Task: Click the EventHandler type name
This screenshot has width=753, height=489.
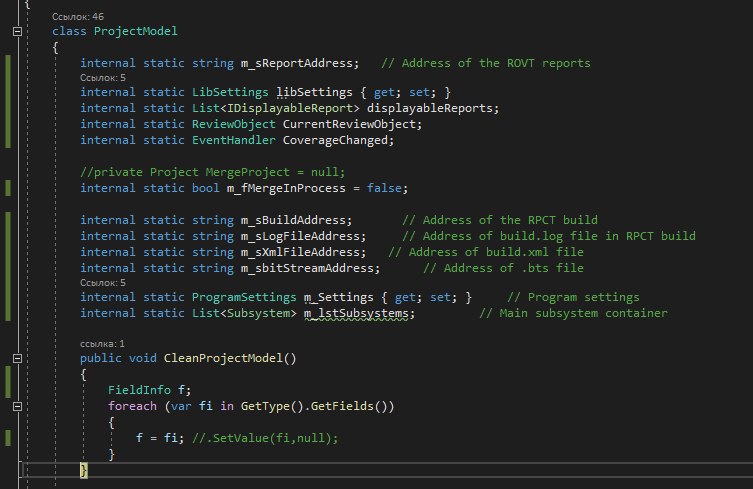Action: [234, 140]
